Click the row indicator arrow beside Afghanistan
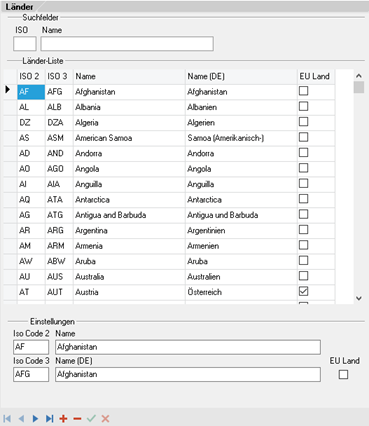 [x=8, y=90]
